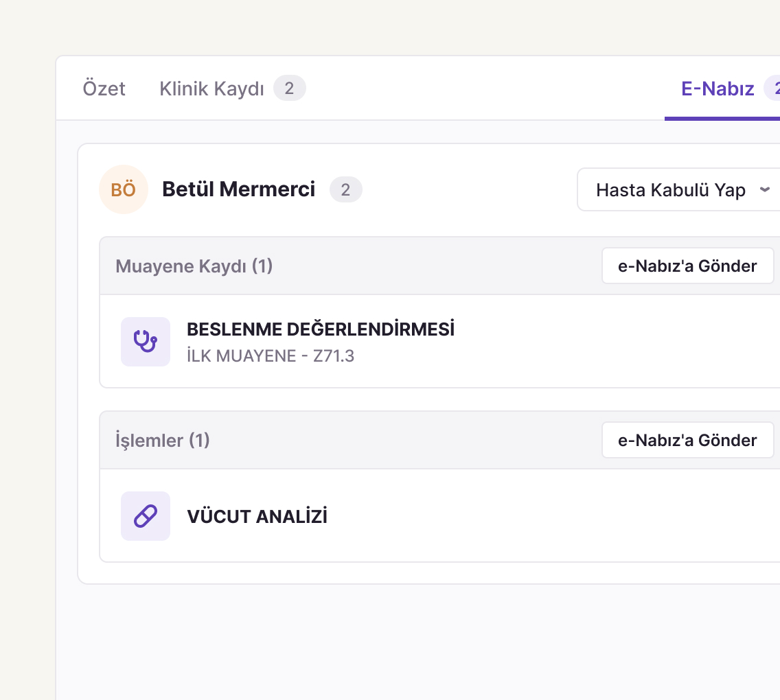
Task: Click the chevron arrow in Hasta Kabulü Yap
Action: 765,189
